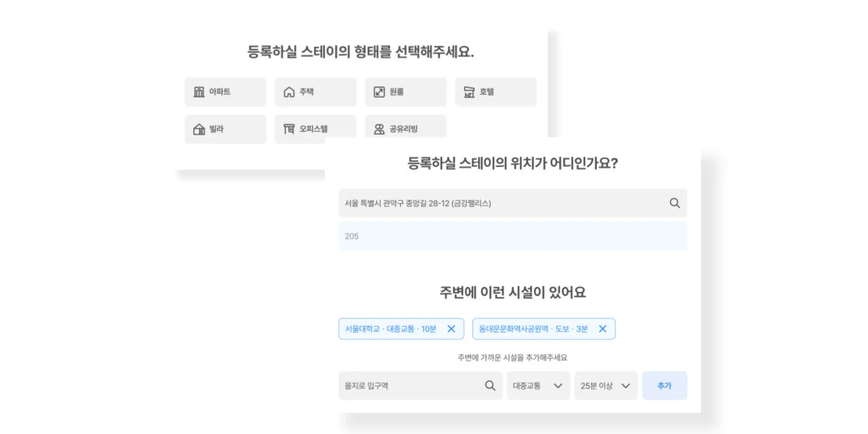Remove the 서울대학교 facility tag

pos(451,328)
